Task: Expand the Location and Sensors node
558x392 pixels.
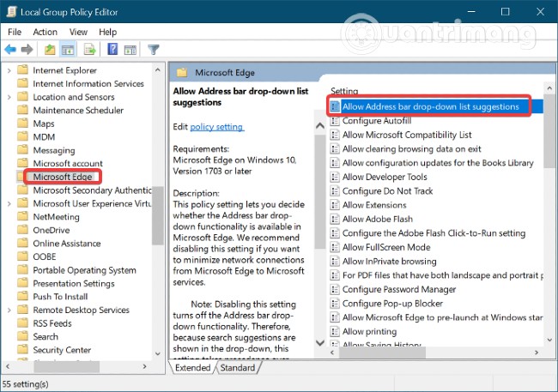Action: (x=9, y=97)
